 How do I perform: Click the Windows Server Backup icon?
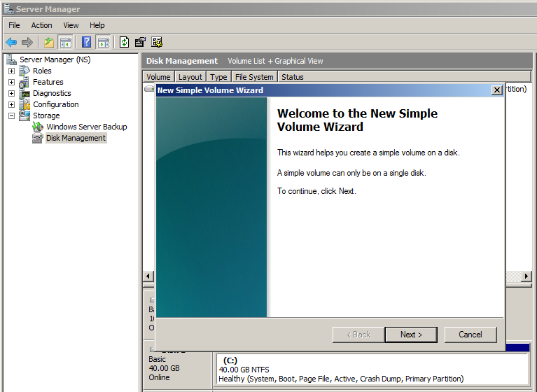[38, 127]
